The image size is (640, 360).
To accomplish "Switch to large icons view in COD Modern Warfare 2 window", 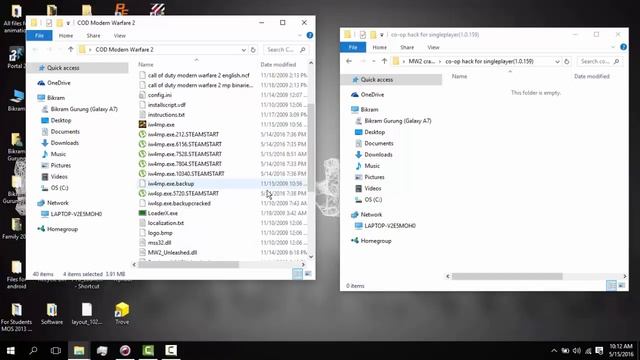I will (x=308, y=274).
